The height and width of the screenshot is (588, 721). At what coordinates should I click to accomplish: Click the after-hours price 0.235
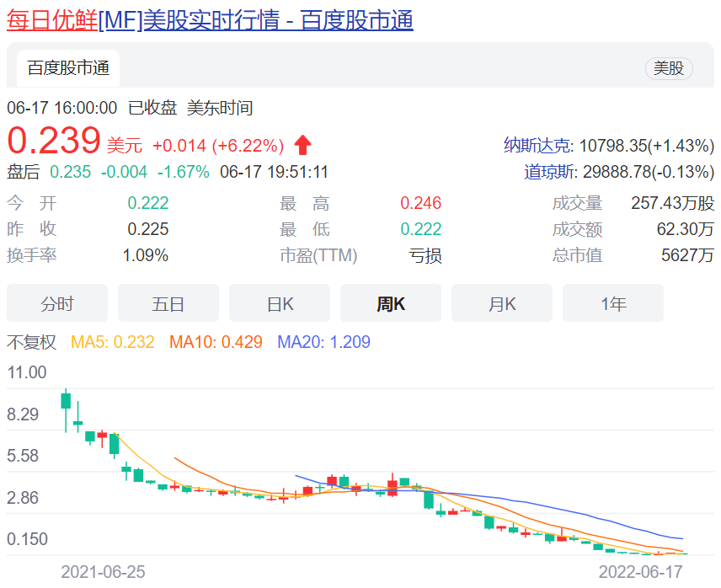[71, 172]
